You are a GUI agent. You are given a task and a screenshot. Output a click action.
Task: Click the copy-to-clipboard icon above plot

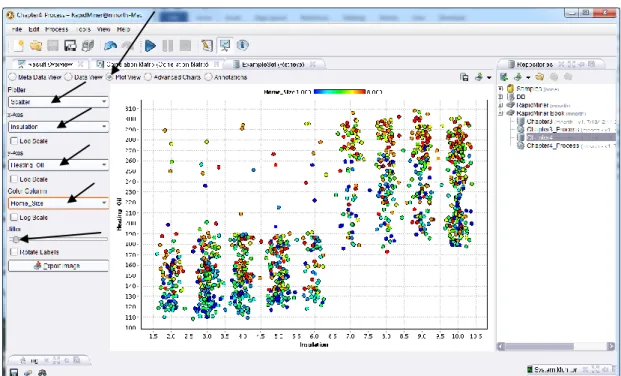[465, 77]
